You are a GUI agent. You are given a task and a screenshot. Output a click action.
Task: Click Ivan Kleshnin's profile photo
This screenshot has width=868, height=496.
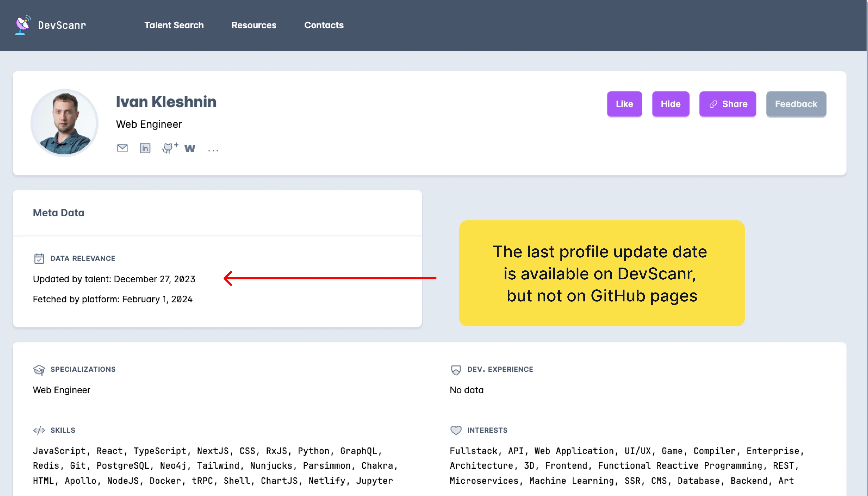(64, 123)
